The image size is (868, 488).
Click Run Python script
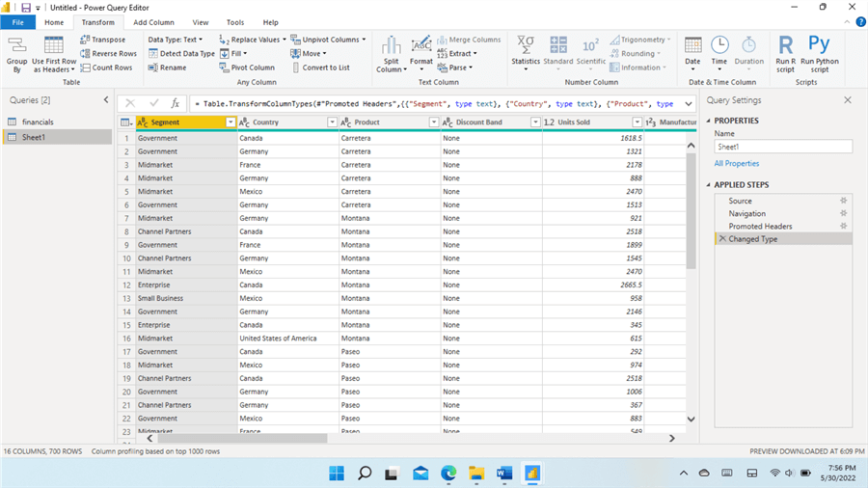point(819,54)
